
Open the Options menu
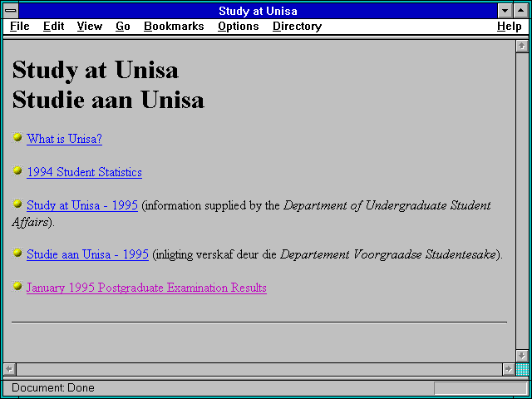[x=239, y=26]
